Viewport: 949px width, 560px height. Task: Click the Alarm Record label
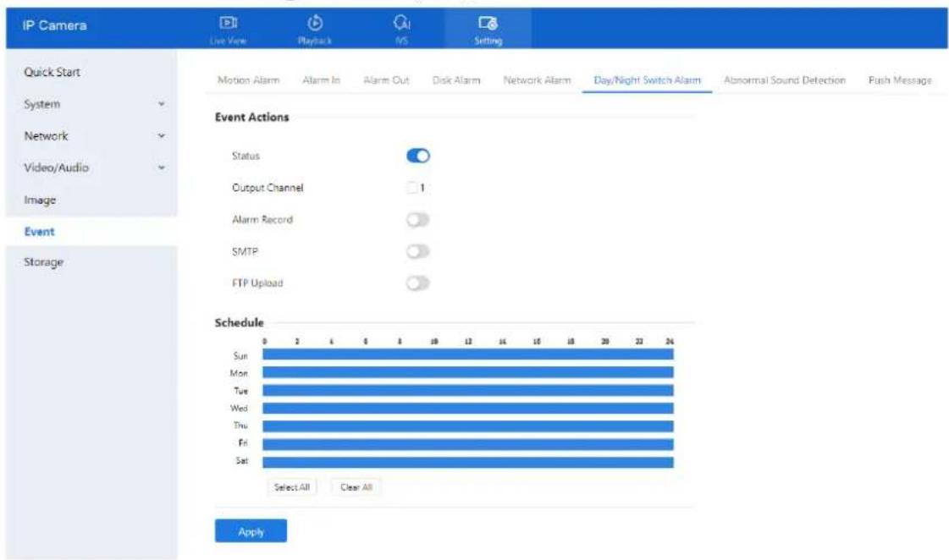[262, 220]
